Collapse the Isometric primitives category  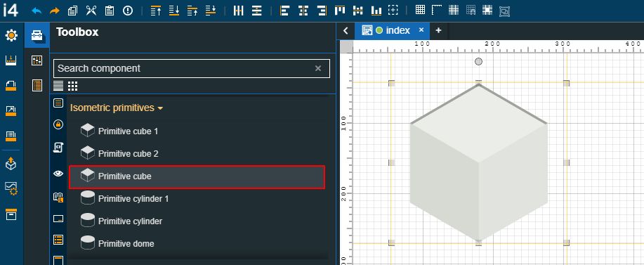[x=117, y=108]
